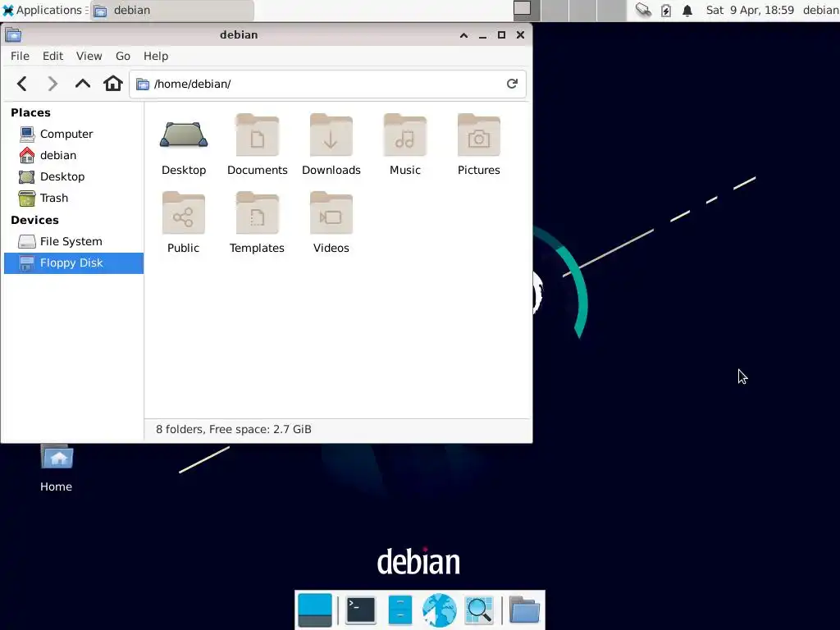Select File System under Devices
Viewport: 840px width, 630px height.
(x=73, y=242)
